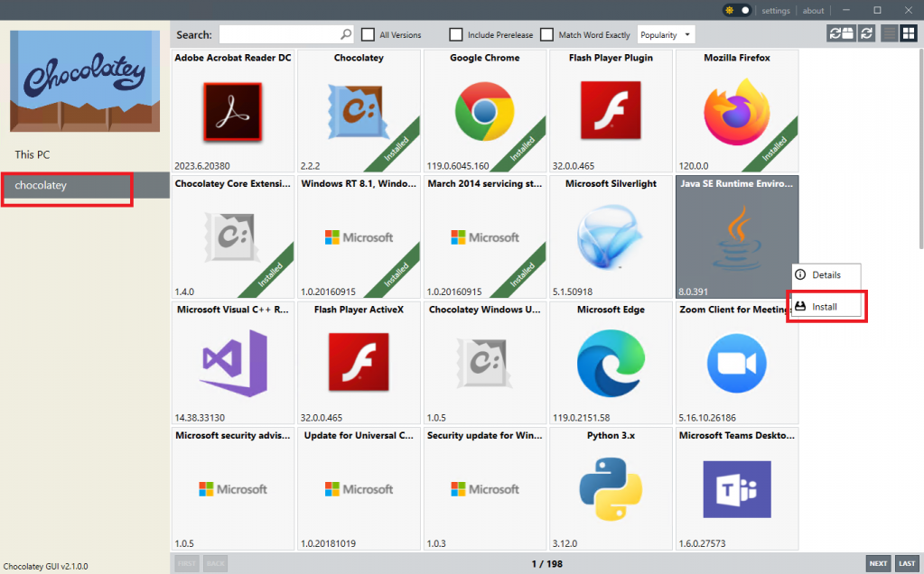Select March 2014 servicing stack Microsoft logo
924x574 pixels.
(x=484, y=237)
